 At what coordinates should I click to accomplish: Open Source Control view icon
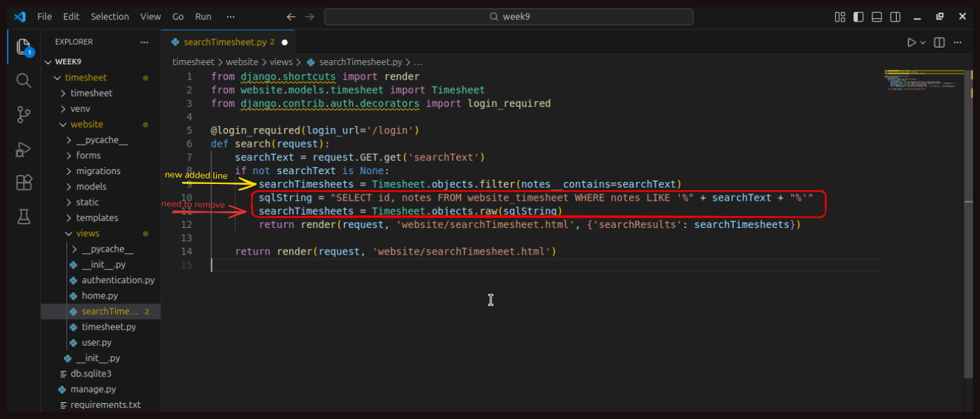click(24, 115)
